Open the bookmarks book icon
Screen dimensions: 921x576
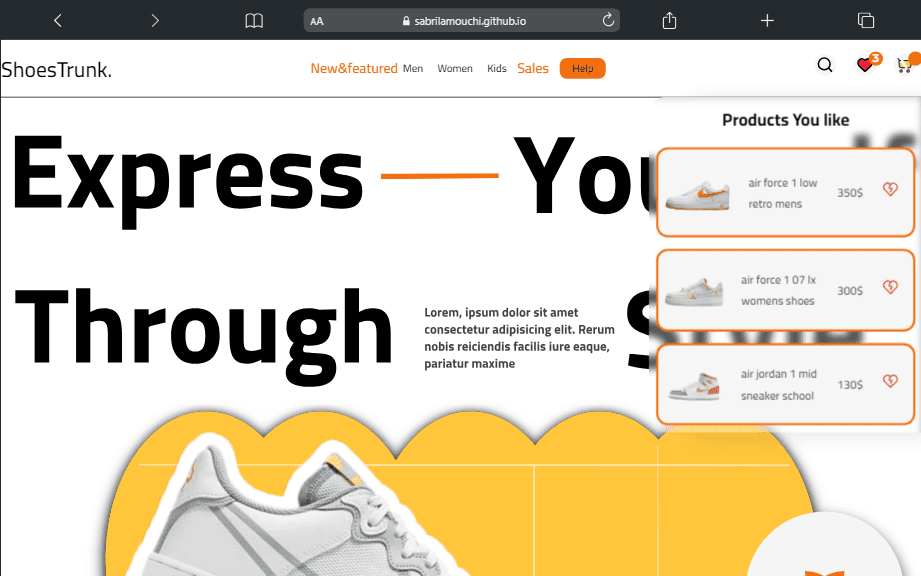[254, 21]
